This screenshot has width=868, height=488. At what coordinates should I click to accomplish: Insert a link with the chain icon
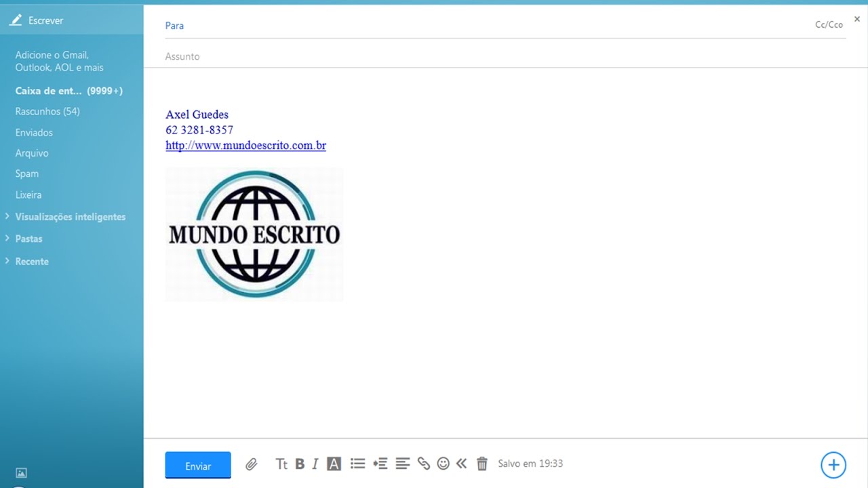(424, 464)
